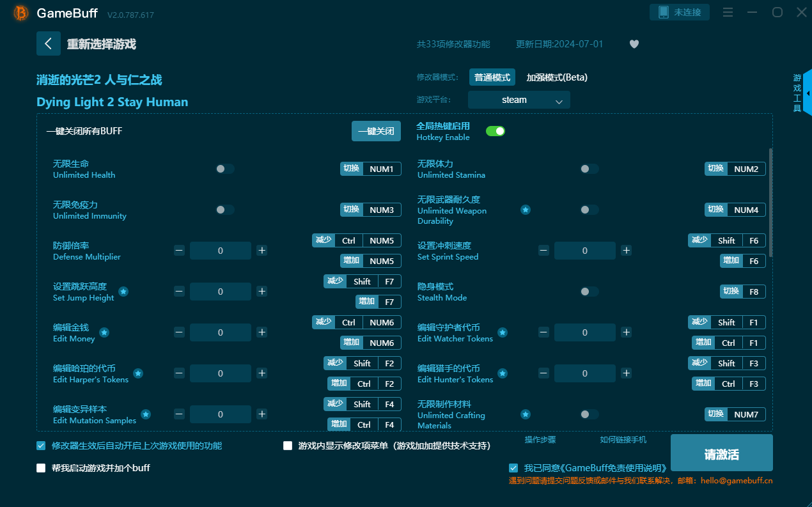Click the heart favorite icon
This screenshot has height=507, width=812.
pos(634,44)
